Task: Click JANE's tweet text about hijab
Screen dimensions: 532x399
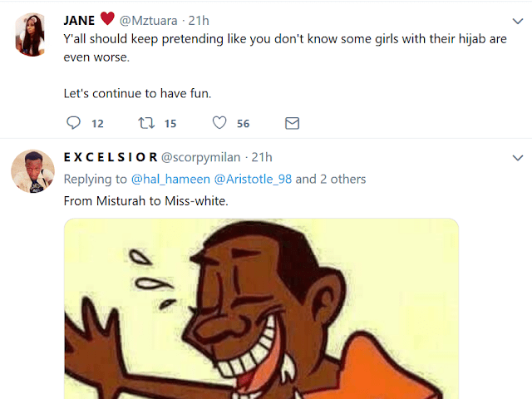Action: tap(284, 48)
